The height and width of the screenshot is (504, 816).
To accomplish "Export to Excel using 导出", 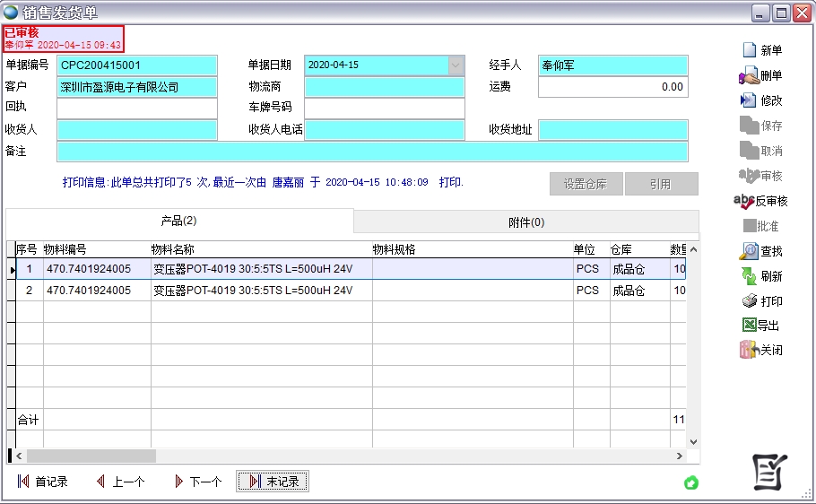I will (x=749, y=326).
